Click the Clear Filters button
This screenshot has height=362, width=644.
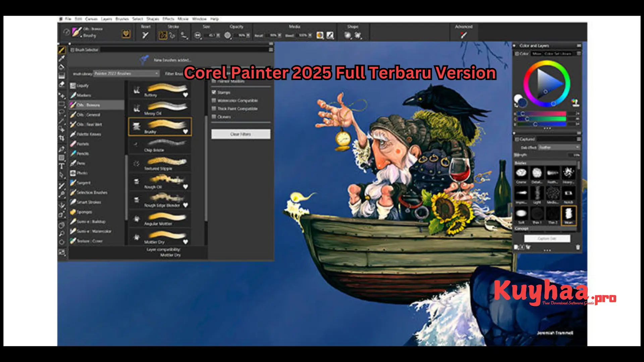point(240,134)
